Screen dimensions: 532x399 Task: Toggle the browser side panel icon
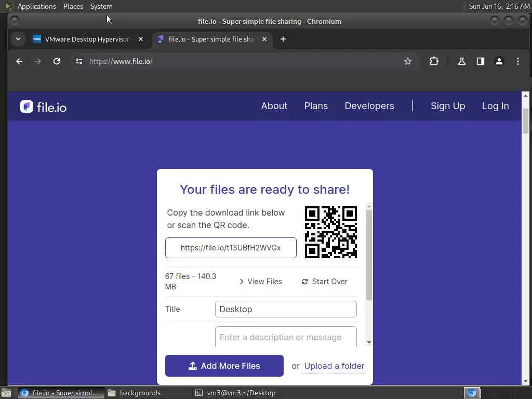pos(481,61)
